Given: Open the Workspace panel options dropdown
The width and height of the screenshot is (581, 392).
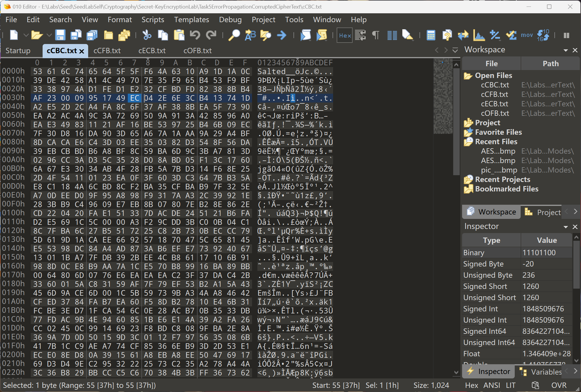Looking at the screenshot, I should (x=566, y=50).
